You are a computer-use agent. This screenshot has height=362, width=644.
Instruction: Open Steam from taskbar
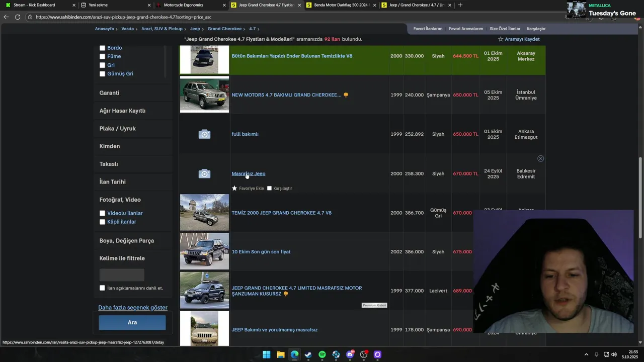pyautogui.click(x=308, y=354)
